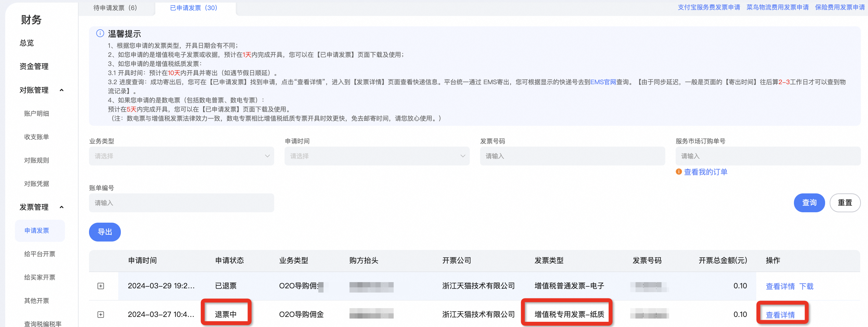Focus the 账单编号 input field
Screen dimensions: 868x327
point(181,203)
